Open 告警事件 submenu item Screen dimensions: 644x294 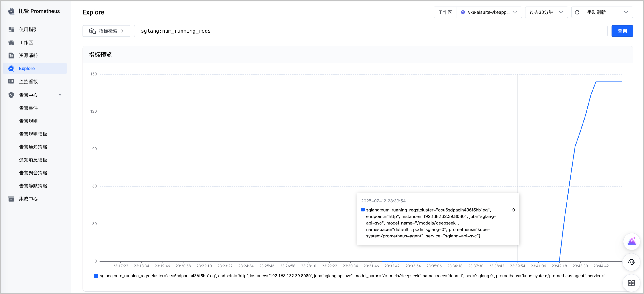click(29, 108)
